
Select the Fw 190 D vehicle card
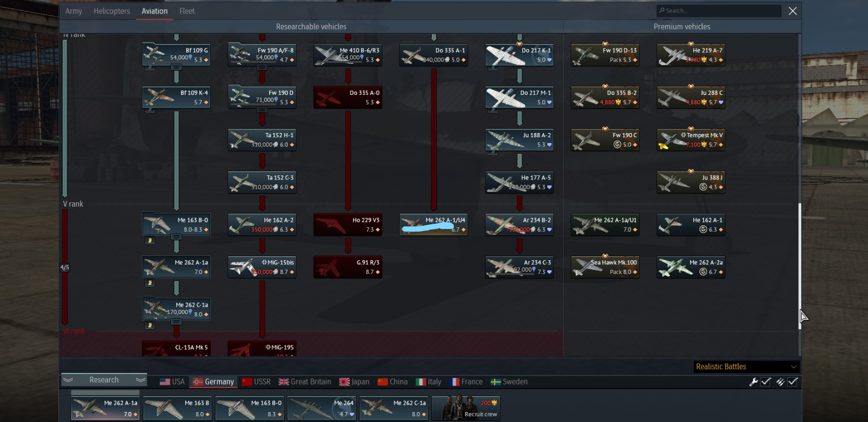(x=262, y=97)
